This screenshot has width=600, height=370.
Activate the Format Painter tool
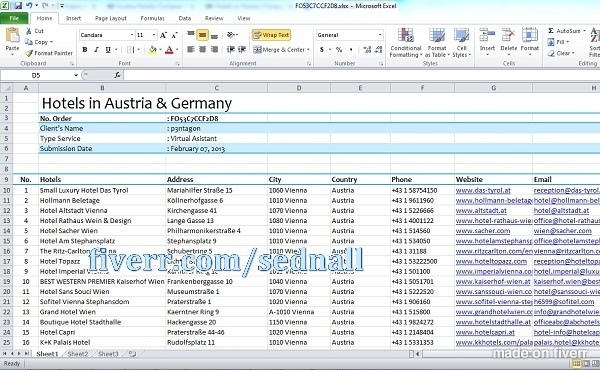point(49,53)
